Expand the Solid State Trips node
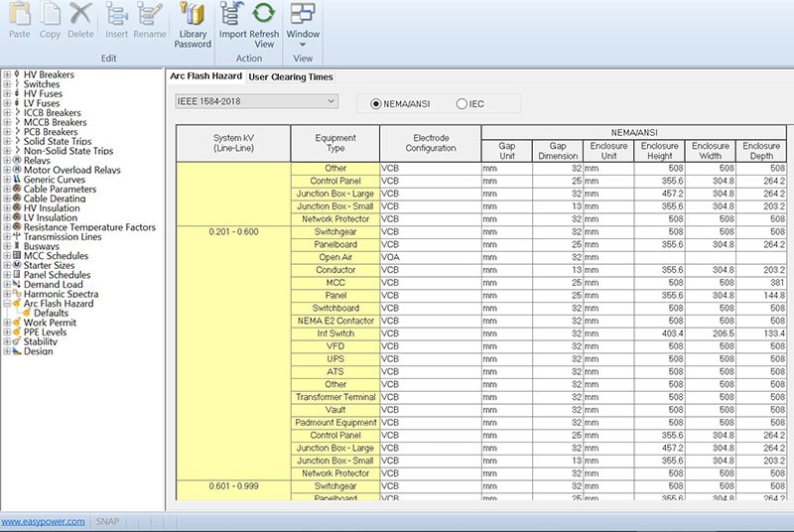 pyautogui.click(x=7, y=141)
